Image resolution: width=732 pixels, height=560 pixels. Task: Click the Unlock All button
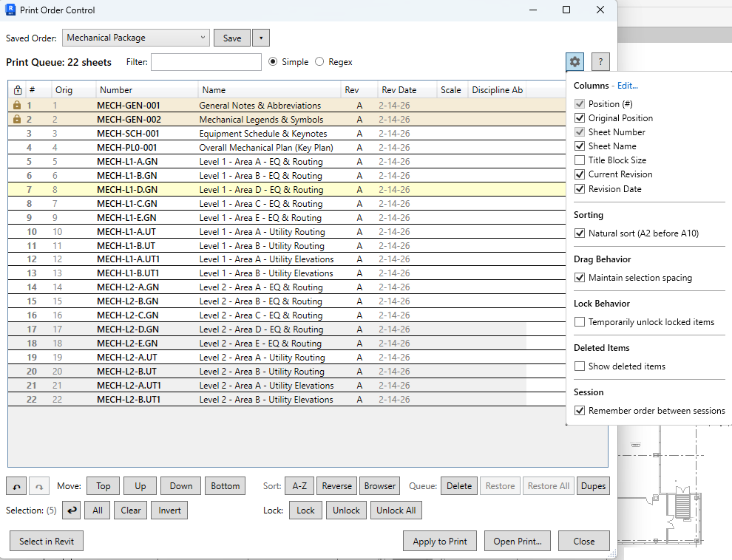click(396, 510)
